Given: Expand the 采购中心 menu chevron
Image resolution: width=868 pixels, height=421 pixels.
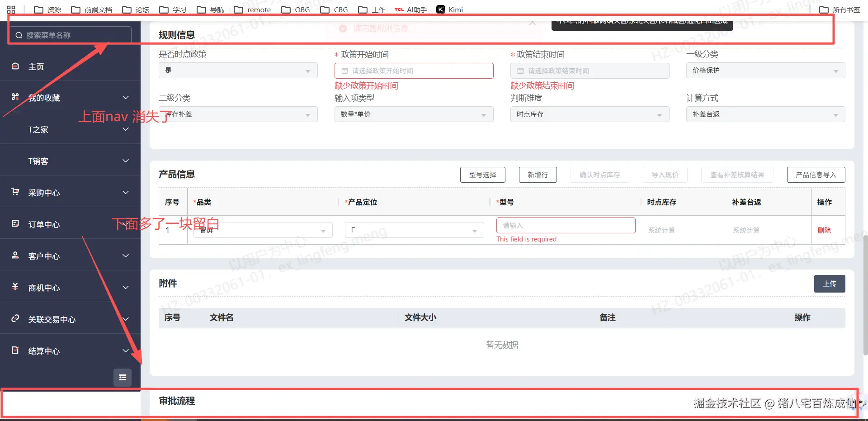Looking at the screenshot, I should click(126, 193).
